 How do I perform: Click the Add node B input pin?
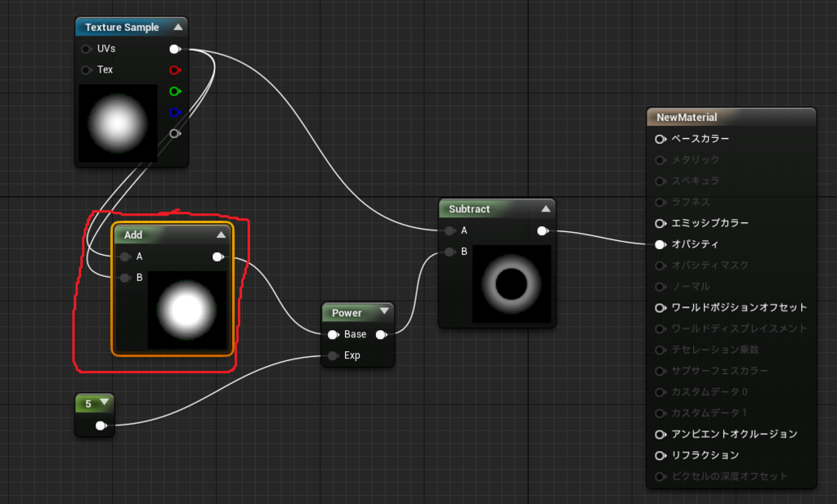(x=125, y=278)
